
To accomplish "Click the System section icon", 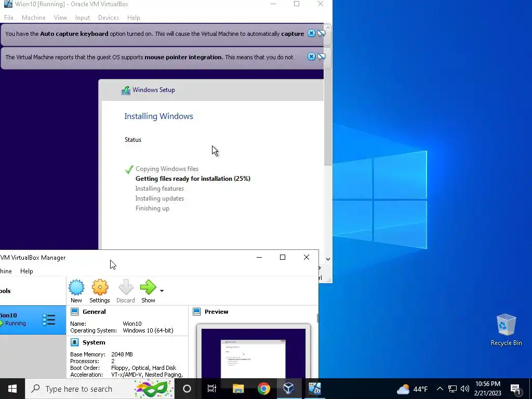I will pos(75,342).
